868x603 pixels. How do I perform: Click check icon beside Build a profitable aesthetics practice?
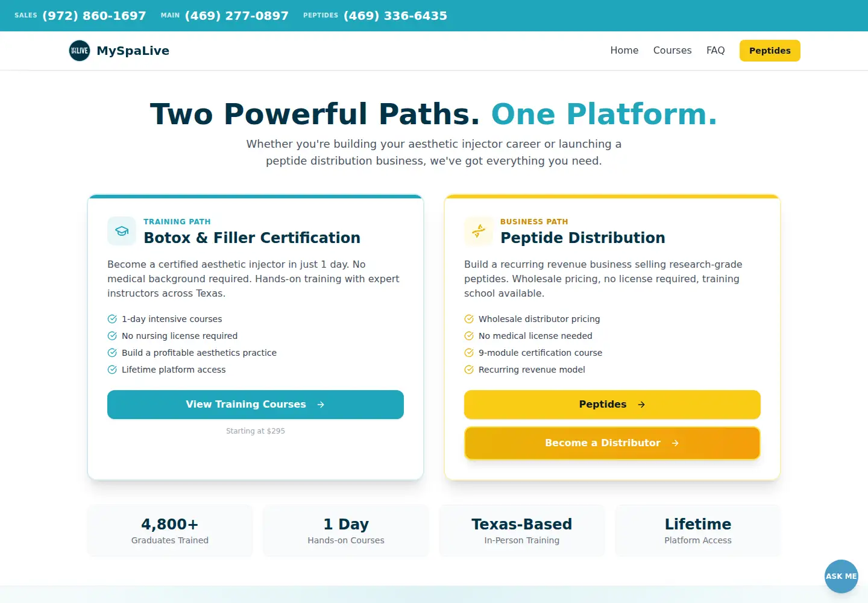pos(112,353)
